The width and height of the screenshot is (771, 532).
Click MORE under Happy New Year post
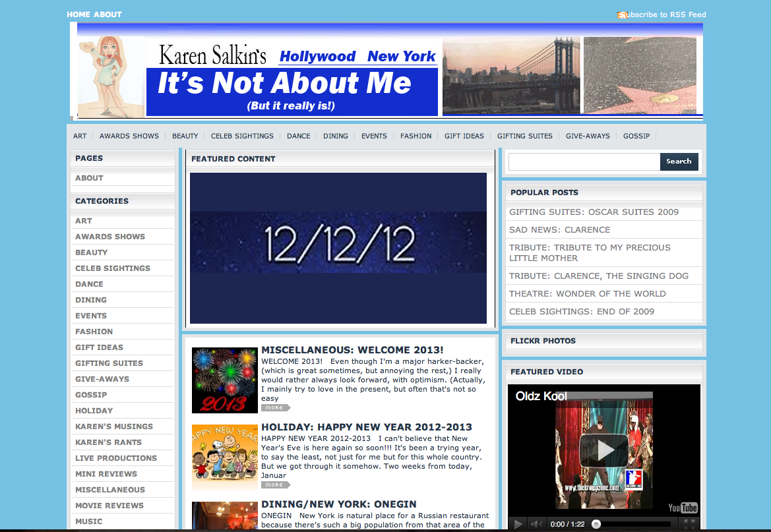tap(276, 485)
